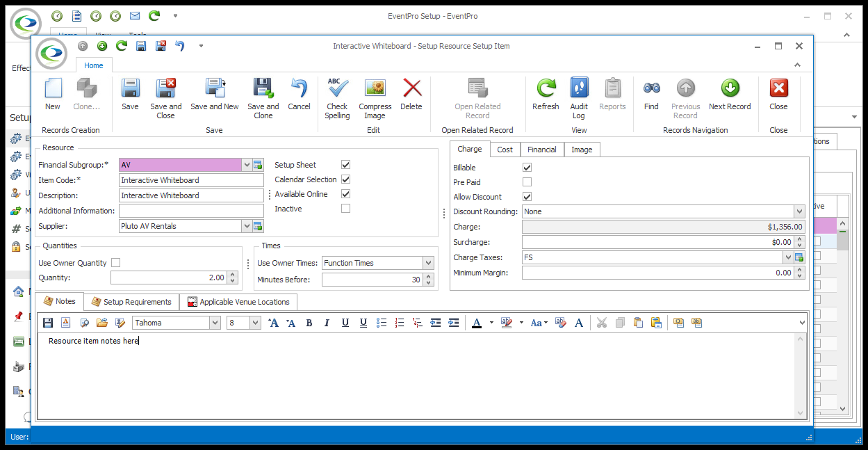Open font color dropdown arrow
Viewport: 868px width, 450px height.
tap(491, 323)
